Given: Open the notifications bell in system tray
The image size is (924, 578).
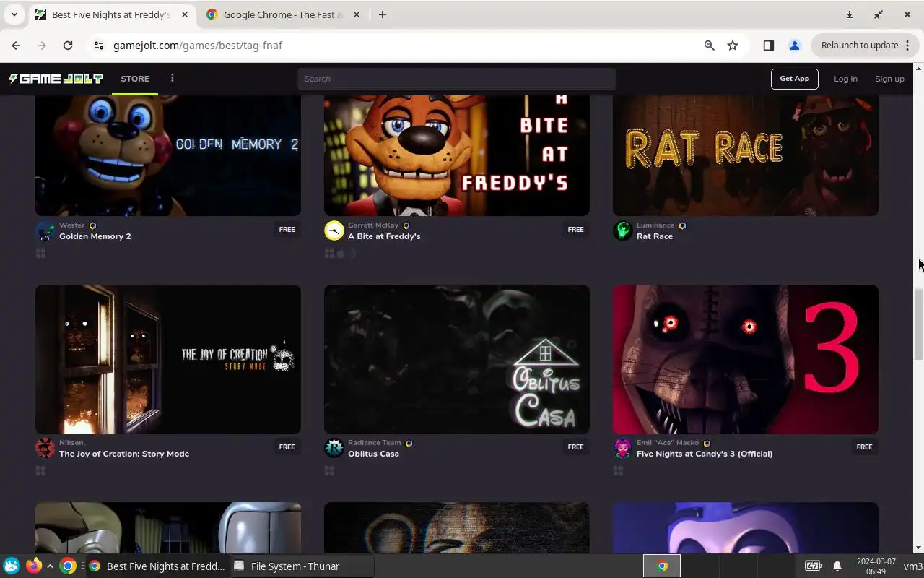Looking at the screenshot, I should [837, 566].
